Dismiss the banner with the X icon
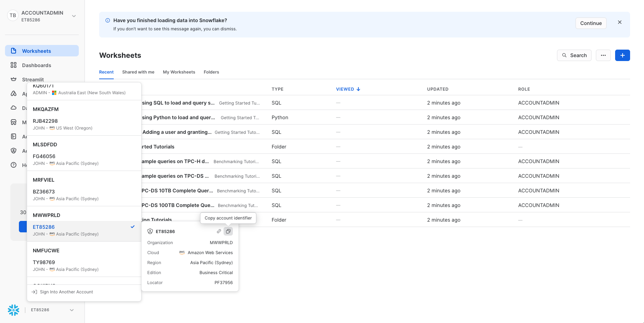Image resolution: width=644 pixels, height=323 pixels. pos(619,22)
